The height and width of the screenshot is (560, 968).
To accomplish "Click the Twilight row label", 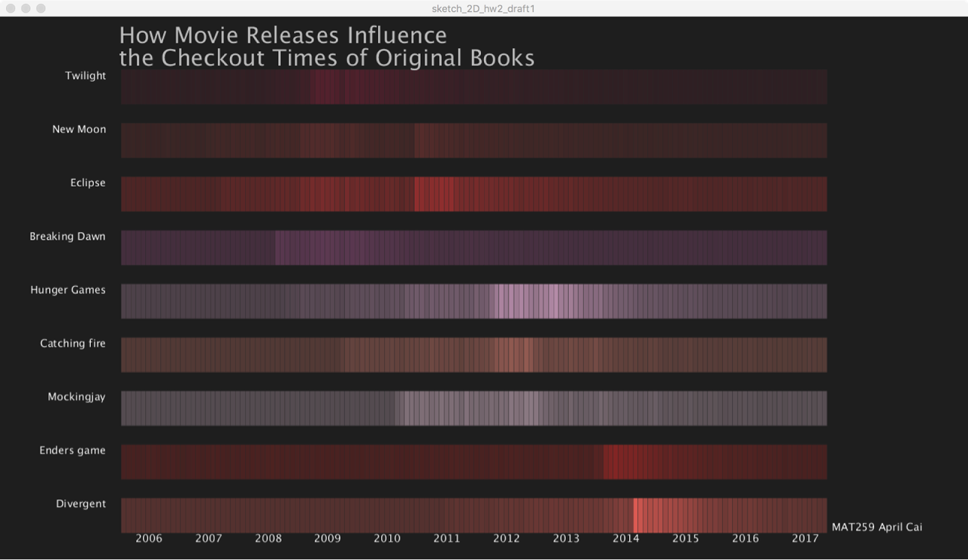I will (85, 76).
